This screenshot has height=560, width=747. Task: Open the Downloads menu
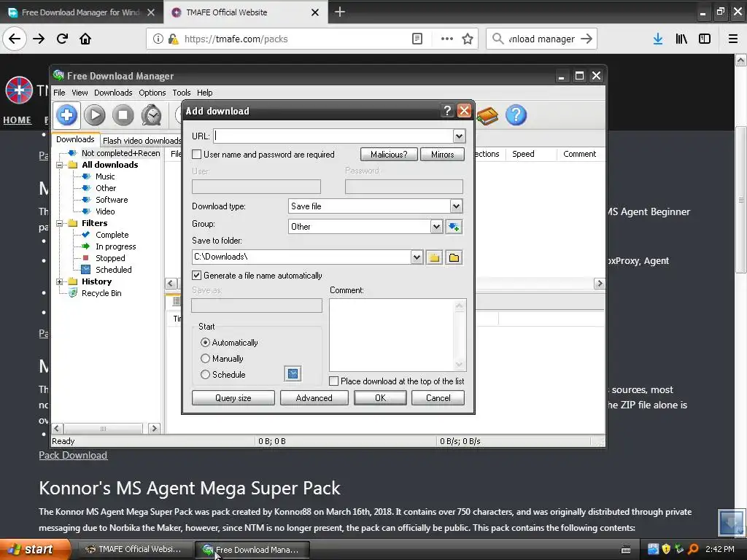click(113, 93)
